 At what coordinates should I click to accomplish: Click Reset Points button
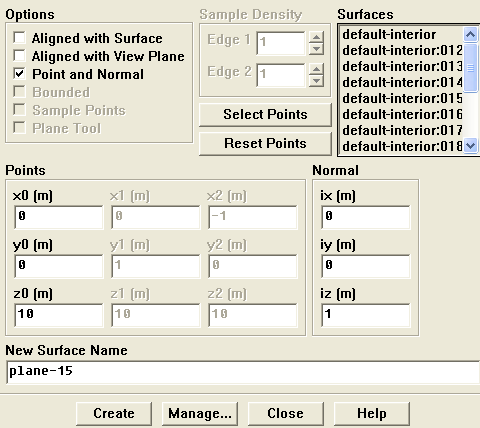tap(265, 144)
